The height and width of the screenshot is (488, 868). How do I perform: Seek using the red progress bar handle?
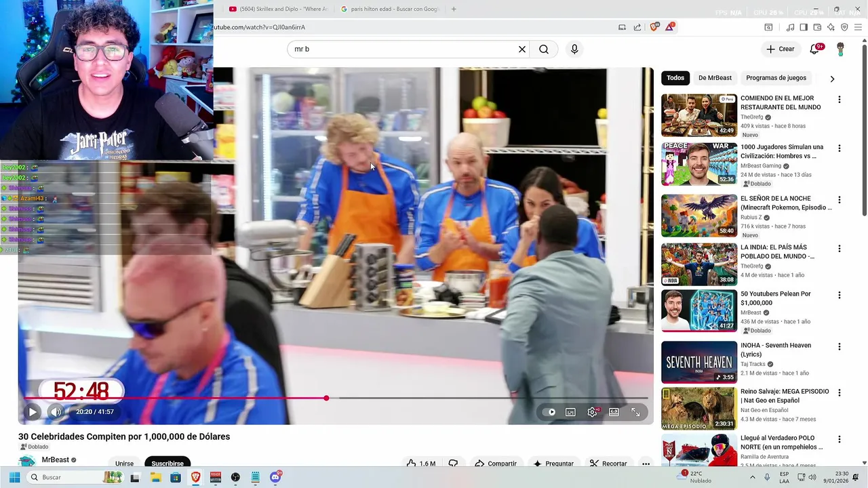[x=326, y=398]
